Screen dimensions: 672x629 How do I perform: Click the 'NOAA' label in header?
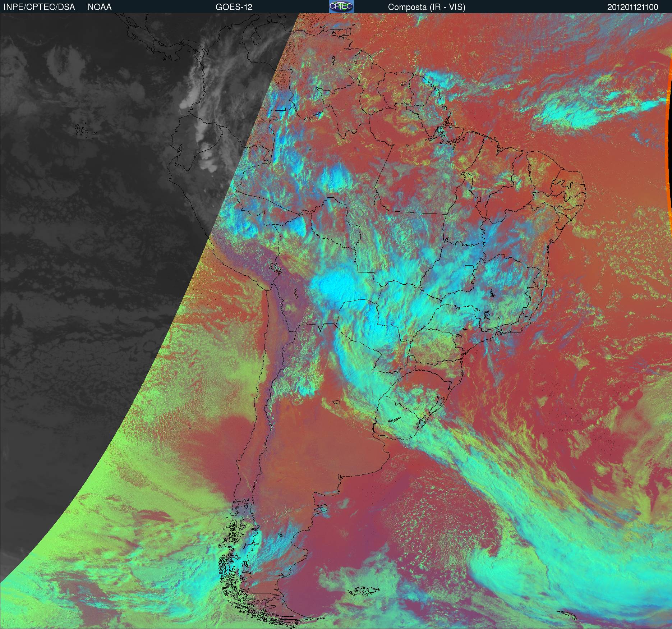(100, 7)
